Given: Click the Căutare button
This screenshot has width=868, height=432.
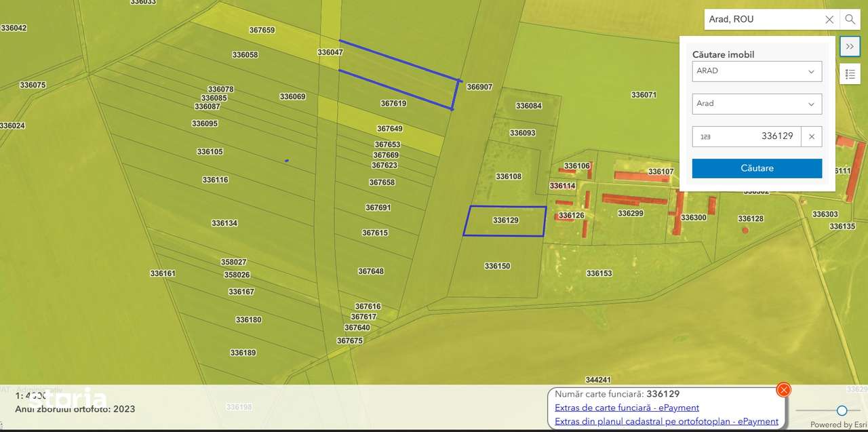Looking at the screenshot, I should (x=757, y=168).
